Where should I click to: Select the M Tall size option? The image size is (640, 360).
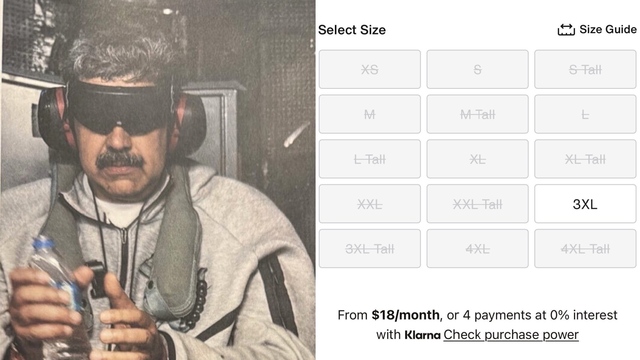[478, 114]
